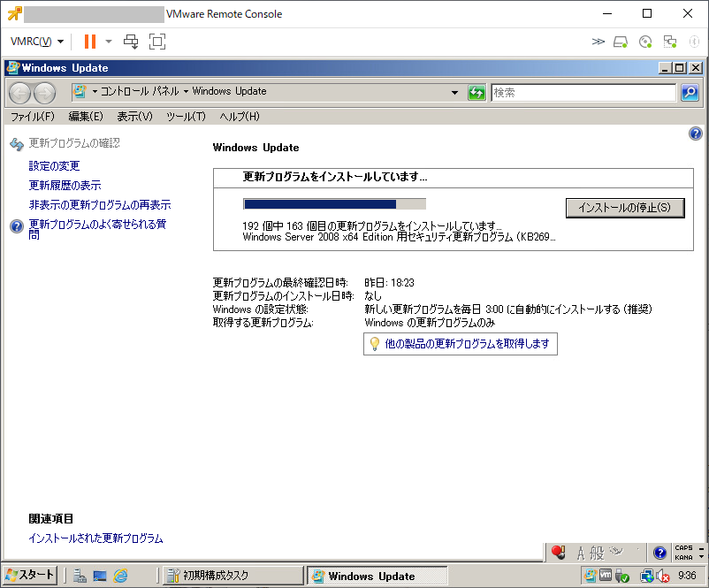Screen dimensions: 709x588
Task: Enter full screen mode in VMRC
Action: (x=157, y=42)
